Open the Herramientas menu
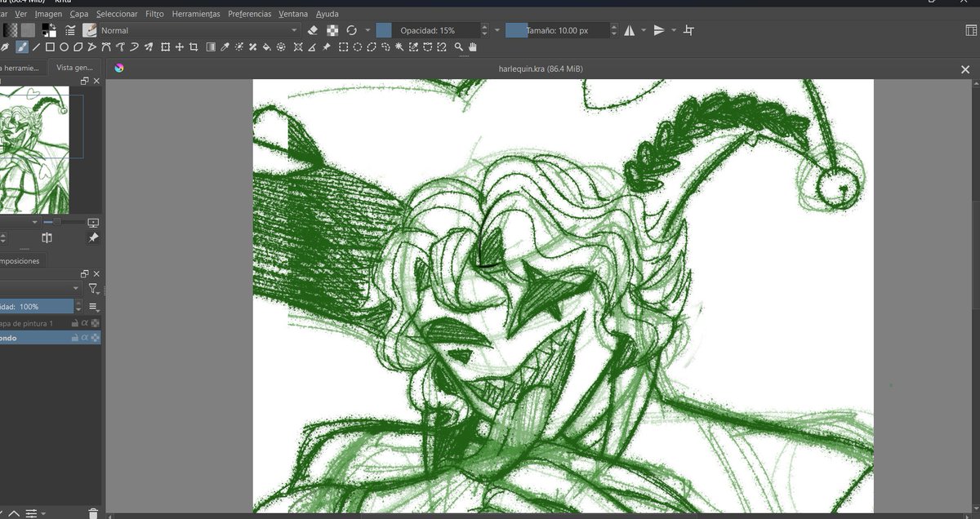Image resolution: width=980 pixels, height=519 pixels. 196,14
